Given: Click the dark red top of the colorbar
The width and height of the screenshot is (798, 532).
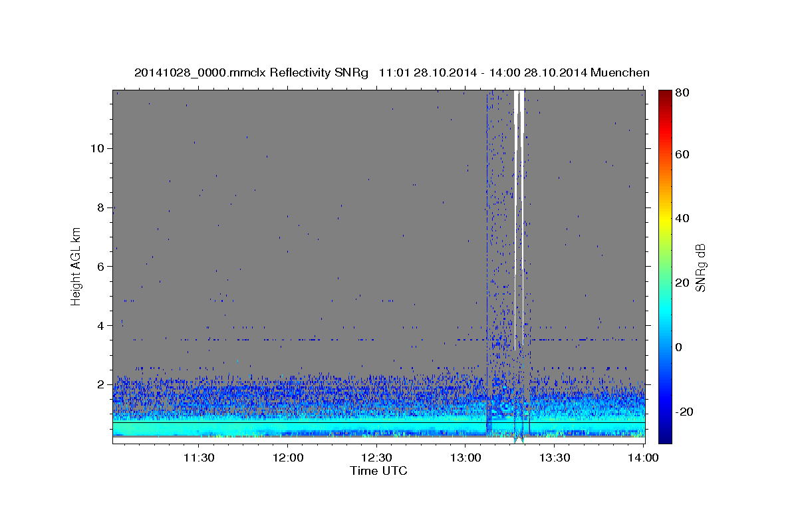Looking at the screenshot, I should coord(665,96).
